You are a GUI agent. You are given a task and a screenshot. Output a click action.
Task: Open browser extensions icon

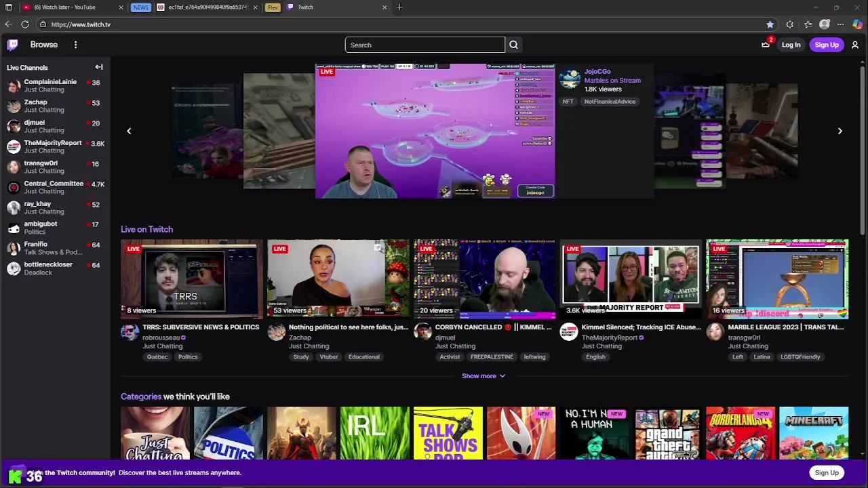click(789, 24)
